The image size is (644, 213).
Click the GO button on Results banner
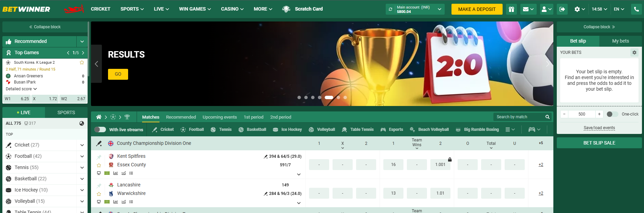point(118,74)
